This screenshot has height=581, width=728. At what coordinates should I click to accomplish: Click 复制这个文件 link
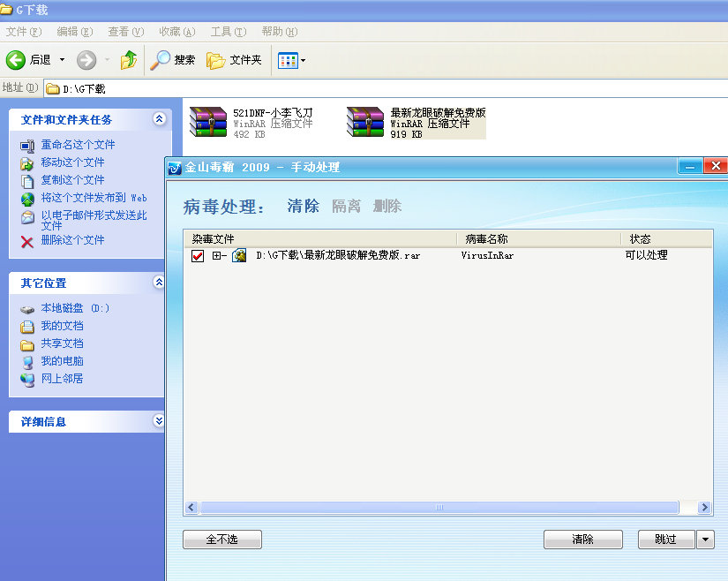point(73,180)
